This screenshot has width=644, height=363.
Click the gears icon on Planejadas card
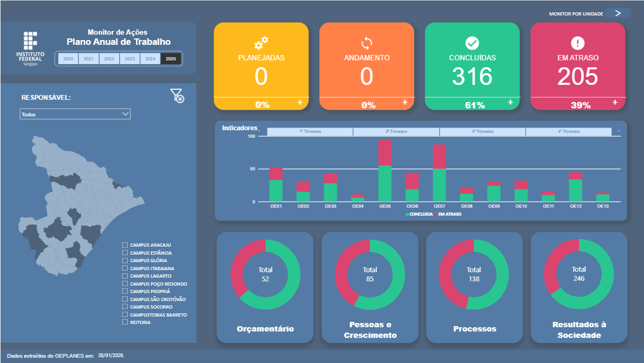click(x=261, y=43)
